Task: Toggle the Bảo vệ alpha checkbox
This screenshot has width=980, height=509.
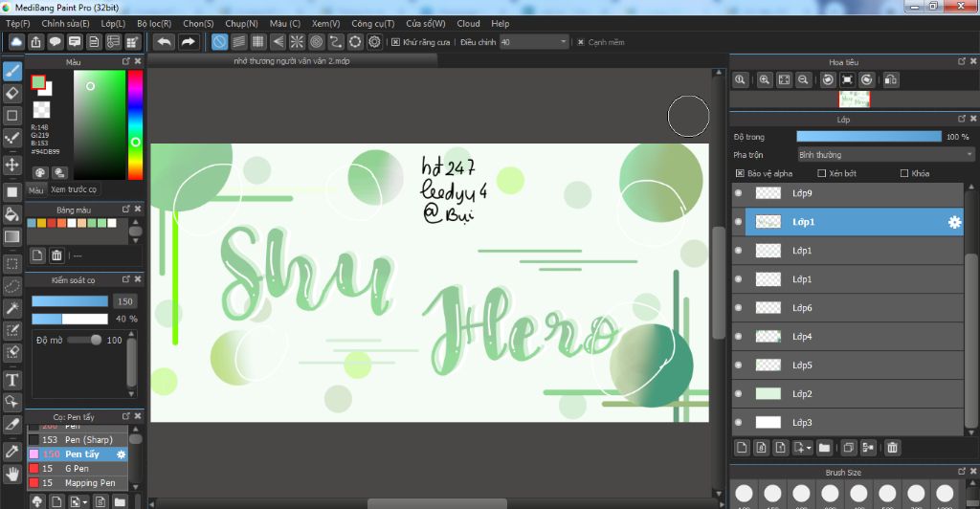Action: click(x=740, y=173)
